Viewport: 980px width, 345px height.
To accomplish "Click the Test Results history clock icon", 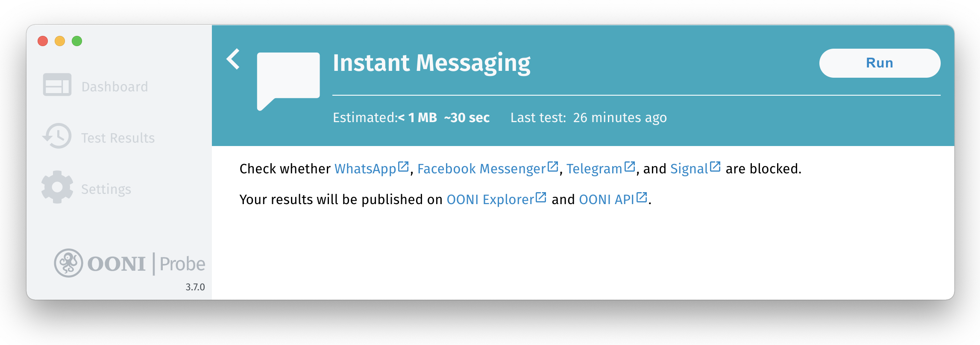I will click(57, 136).
